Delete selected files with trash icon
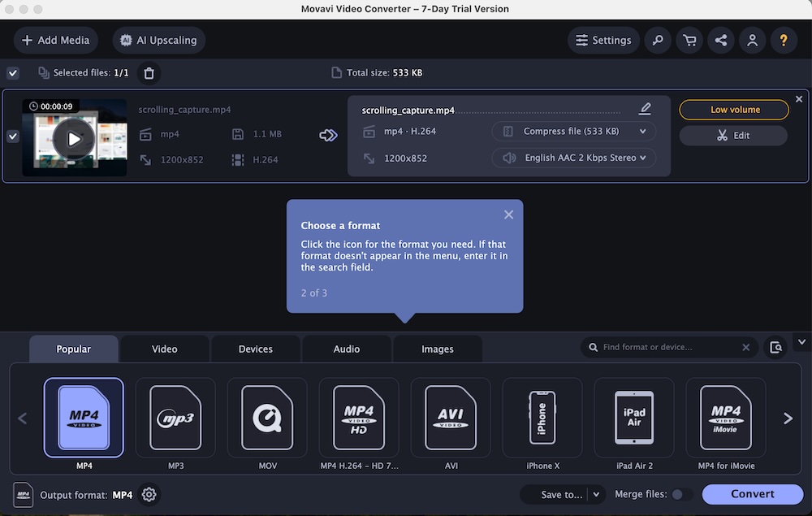Viewport: 812px width, 516px height. coord(149,73)
